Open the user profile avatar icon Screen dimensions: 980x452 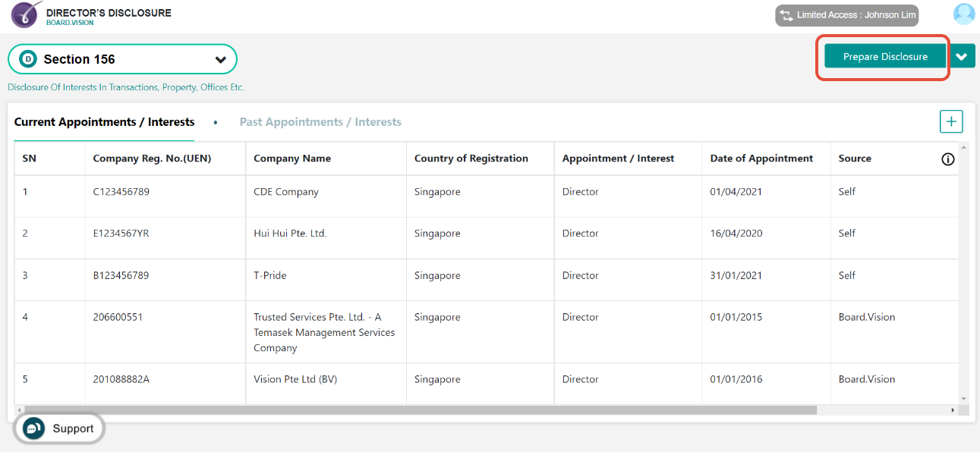click(963, 13)
